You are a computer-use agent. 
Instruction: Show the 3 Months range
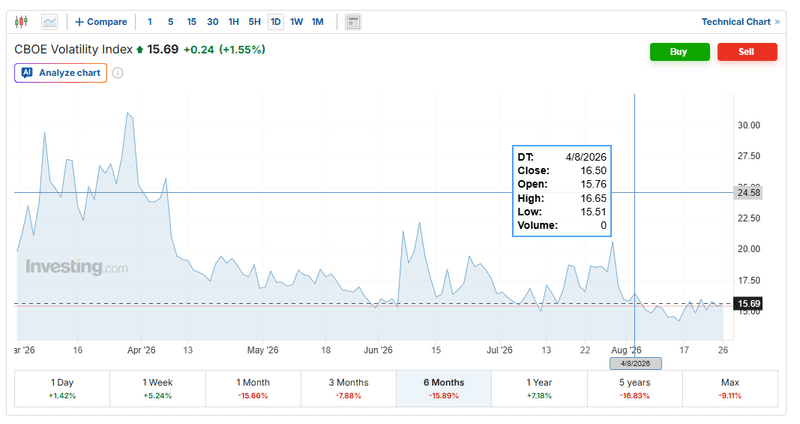pyautogui.click(x=348, y=389)
